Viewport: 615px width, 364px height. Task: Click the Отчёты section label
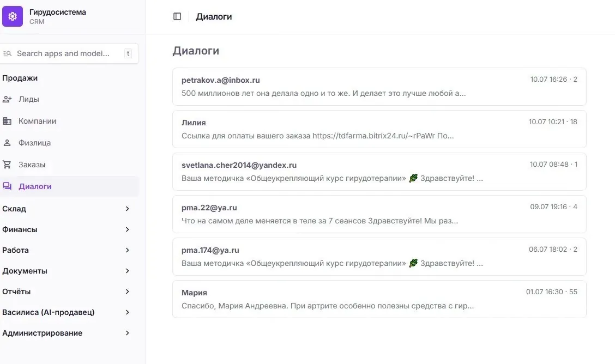16,292
